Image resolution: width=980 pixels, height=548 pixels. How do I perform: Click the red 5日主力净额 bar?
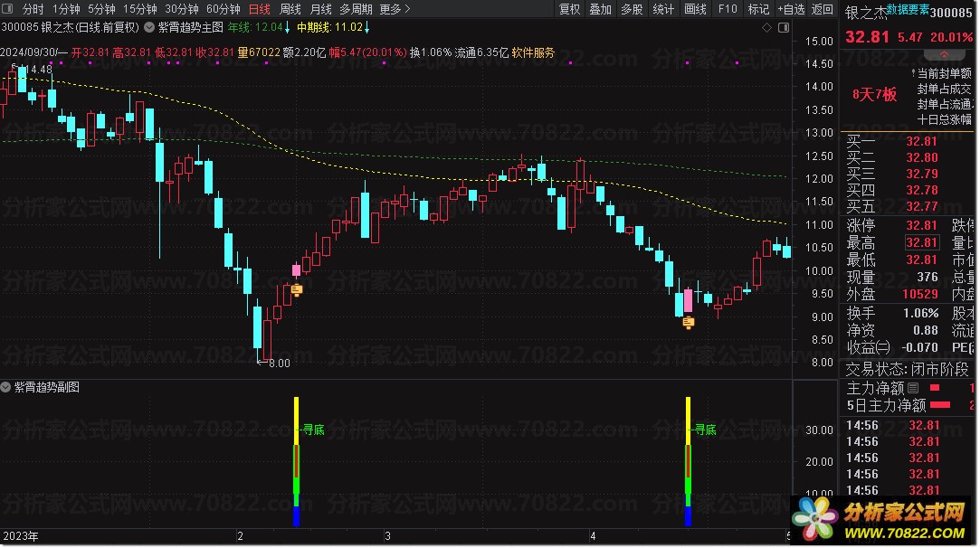point(940,405)
